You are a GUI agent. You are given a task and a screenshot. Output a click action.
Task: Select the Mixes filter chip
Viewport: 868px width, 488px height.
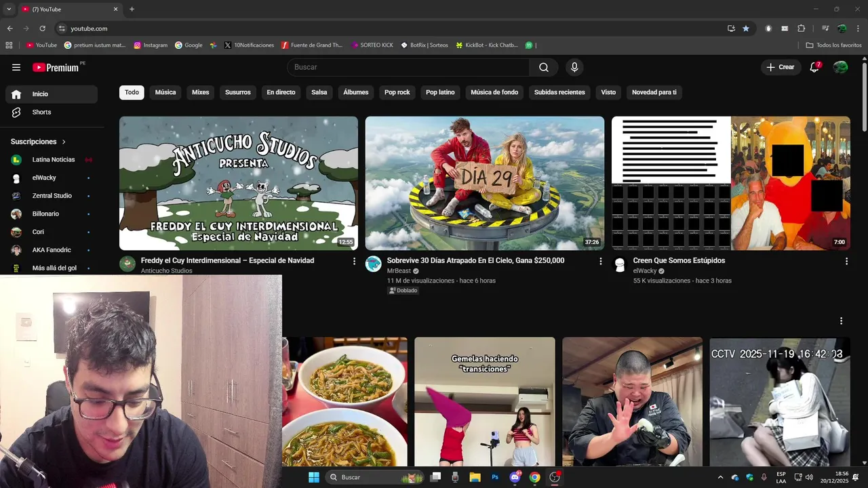click(200, 92)
